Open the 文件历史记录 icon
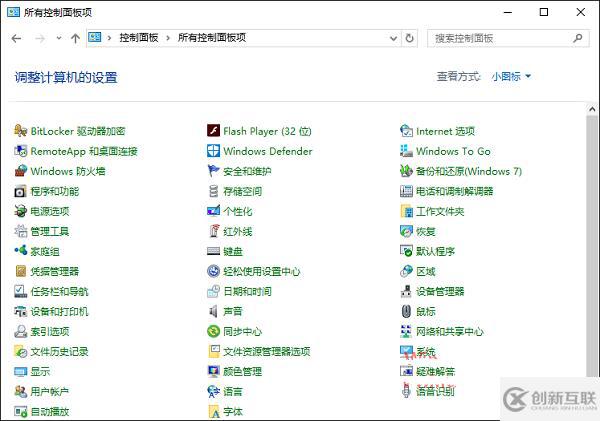The height and width of the screenshot is (421, 600). [20, 351]
